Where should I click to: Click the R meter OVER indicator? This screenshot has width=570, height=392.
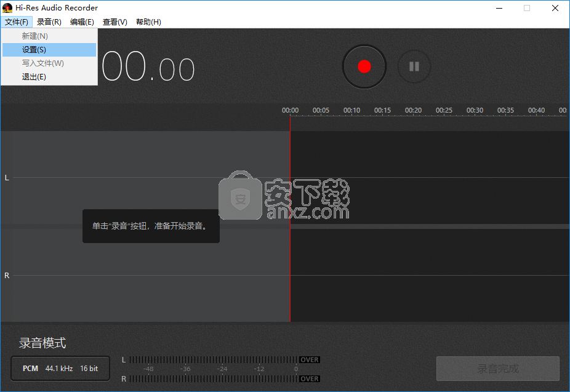click(x=310, y=378)
